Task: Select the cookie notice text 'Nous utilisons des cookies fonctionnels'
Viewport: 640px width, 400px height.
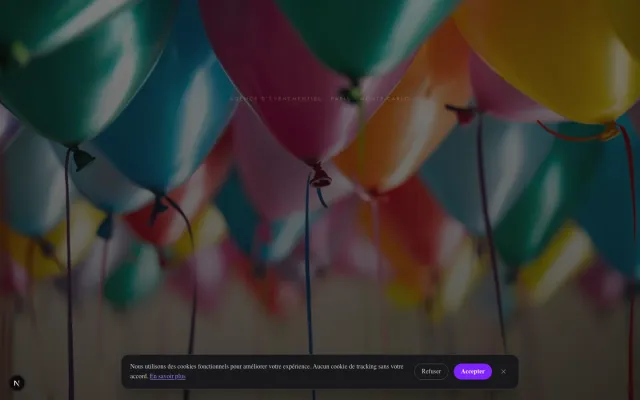Action: click(x=179, y=367)
